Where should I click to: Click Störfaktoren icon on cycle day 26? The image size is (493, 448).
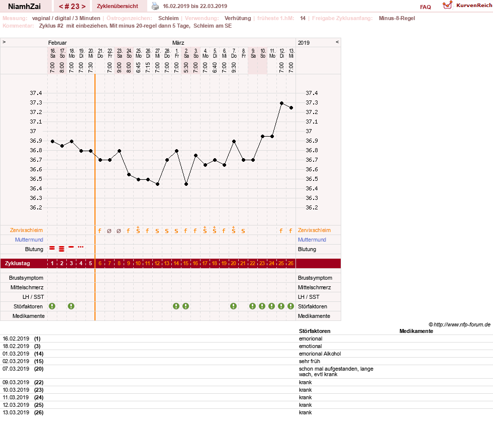[x=291, y=306]
